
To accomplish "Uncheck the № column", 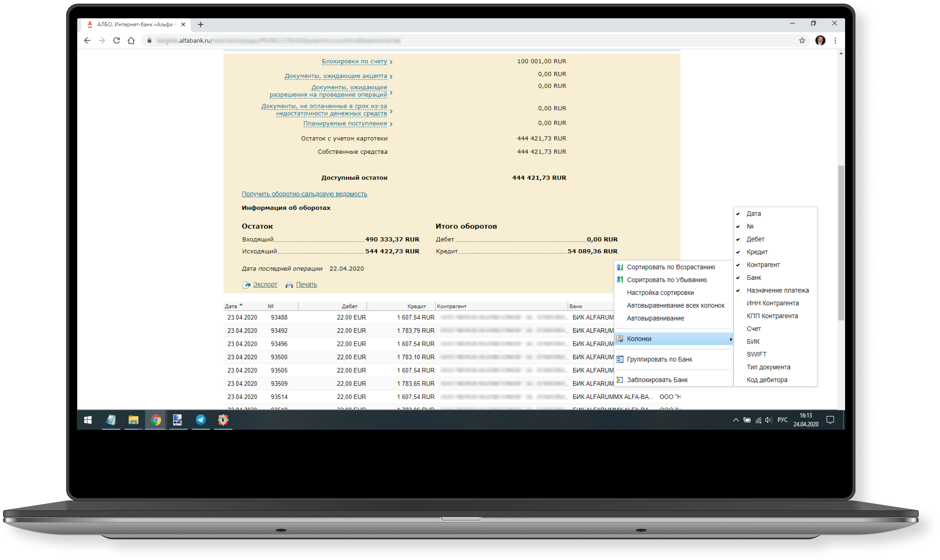I will (x=775, y=227).
